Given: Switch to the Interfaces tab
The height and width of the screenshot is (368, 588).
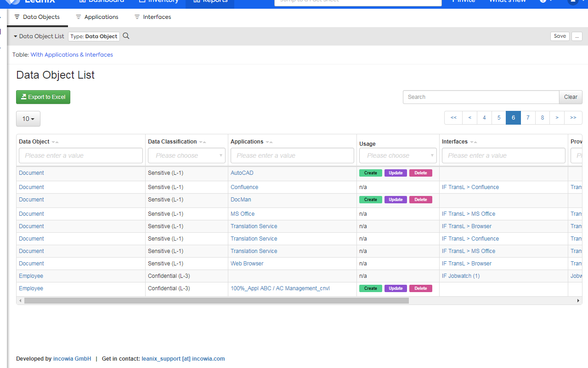Looking at the screenshot, I should click(153, 17).
